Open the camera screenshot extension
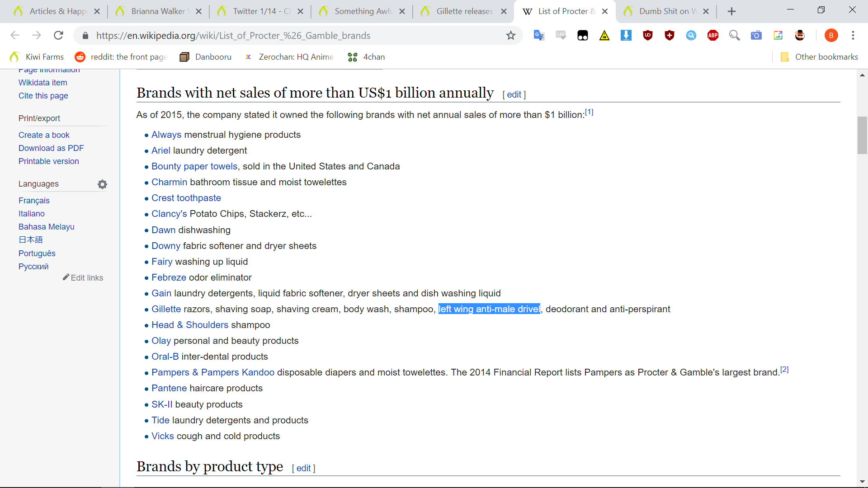The width and height of the screenshot is (868, 488). (756, 35)
